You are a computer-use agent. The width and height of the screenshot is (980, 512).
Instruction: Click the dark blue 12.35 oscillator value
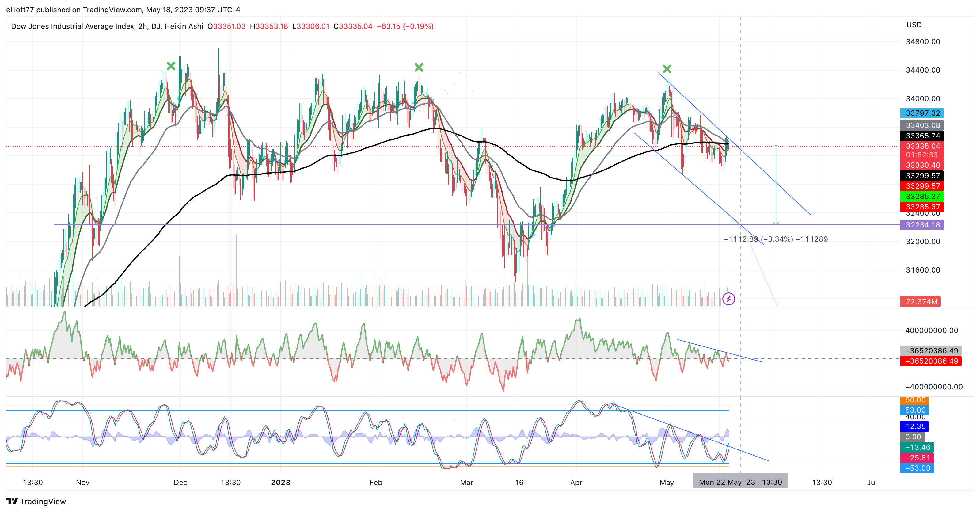(914, 426)
